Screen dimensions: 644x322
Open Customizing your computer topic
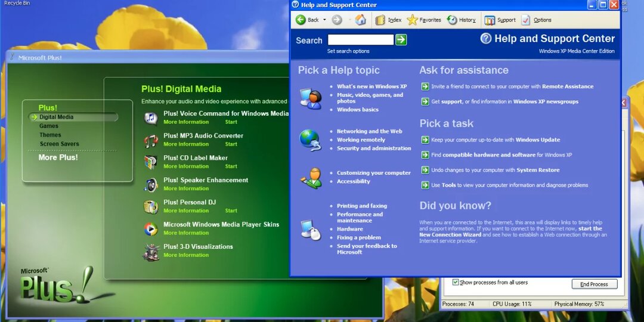tap(374, 173)
